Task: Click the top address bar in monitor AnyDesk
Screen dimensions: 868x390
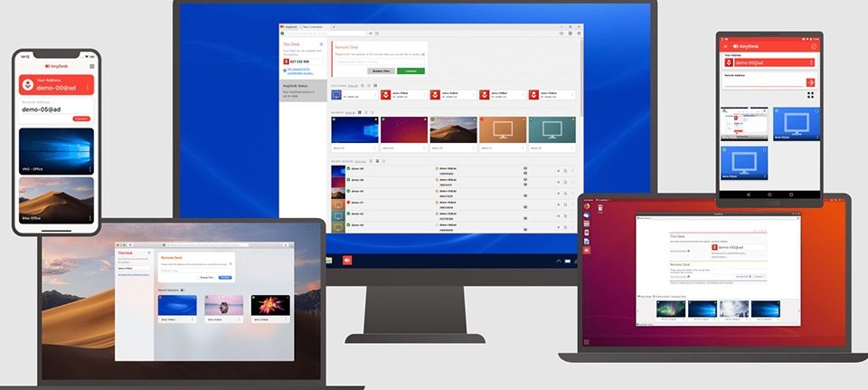Action: pyautogui.click(x=326, y=33)
